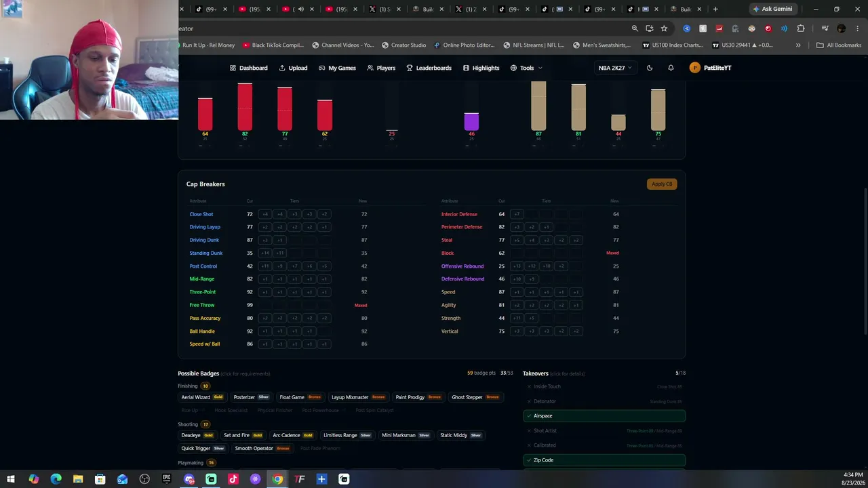This screenshot has height=488, width=868.
Task: Click the Apply CB button
Action: [662, 184]
